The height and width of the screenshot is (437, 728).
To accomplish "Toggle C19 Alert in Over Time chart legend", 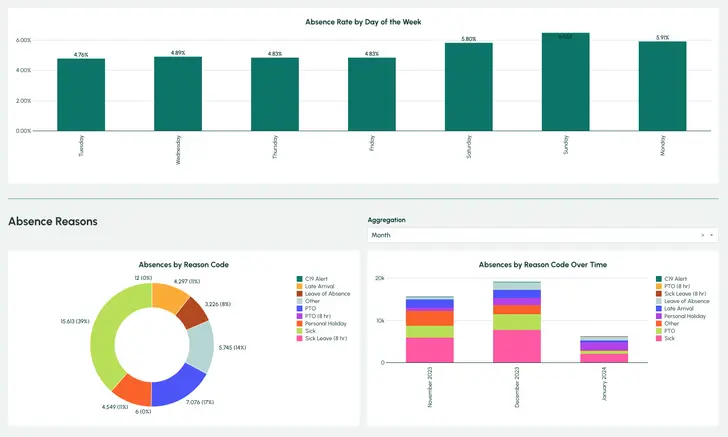I will (x=671, y=279).
